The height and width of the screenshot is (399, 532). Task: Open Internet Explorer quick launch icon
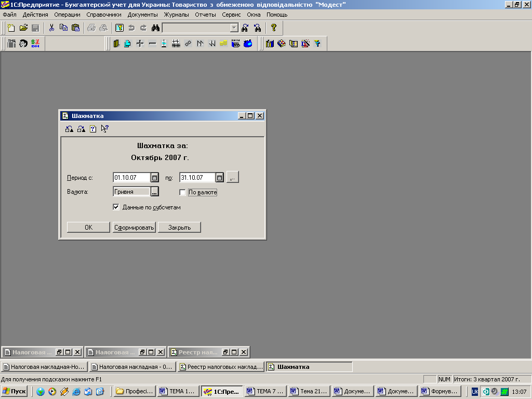coord(76,392)
